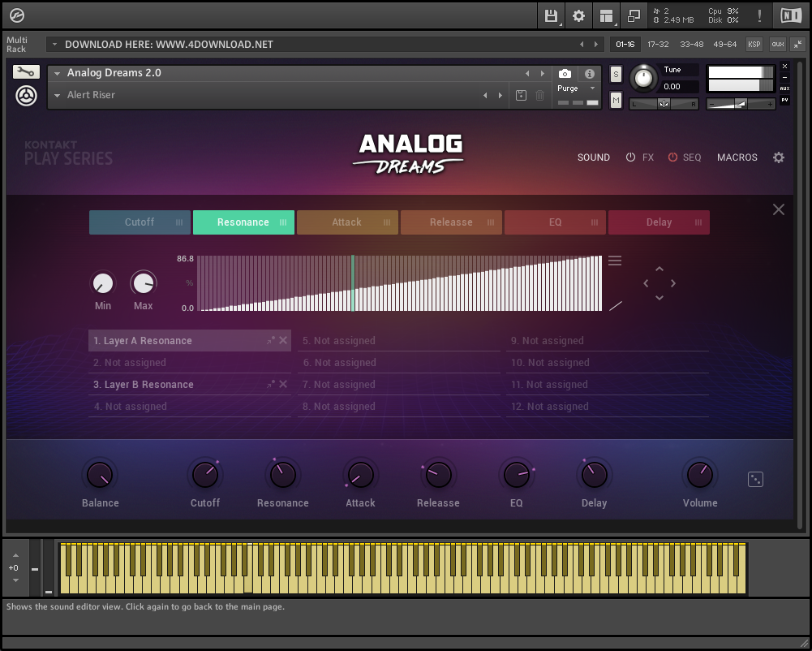Transpose keyboard octave up arrow
This screenshot has width=812, height=651.
[x=15, y=555]
